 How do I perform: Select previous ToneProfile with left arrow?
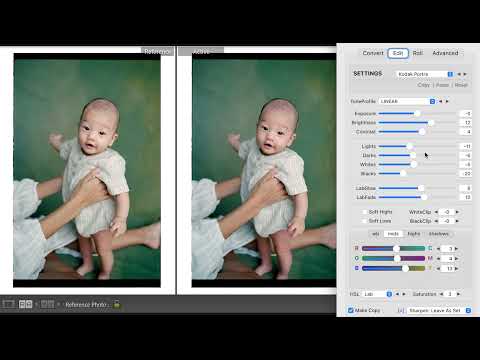pos(441,101)
